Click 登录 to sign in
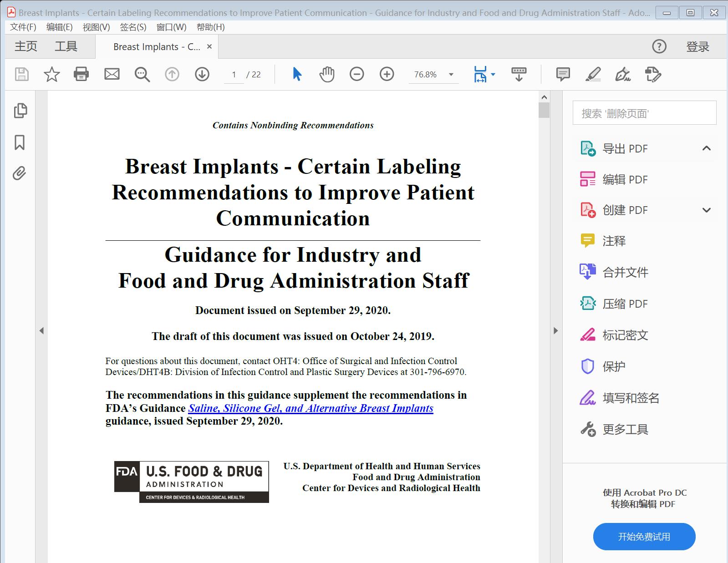 pyautogui.click(x=698, y=46)
